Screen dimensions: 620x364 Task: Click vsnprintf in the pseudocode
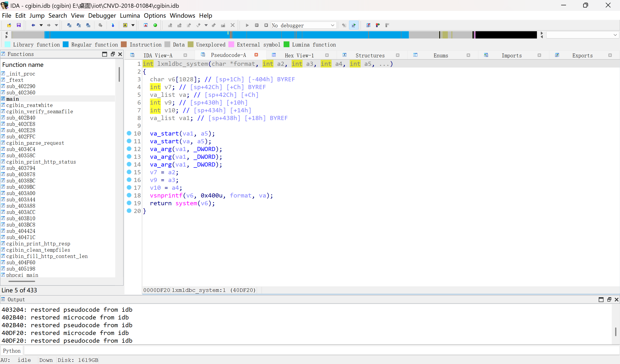tap(166, 196)
